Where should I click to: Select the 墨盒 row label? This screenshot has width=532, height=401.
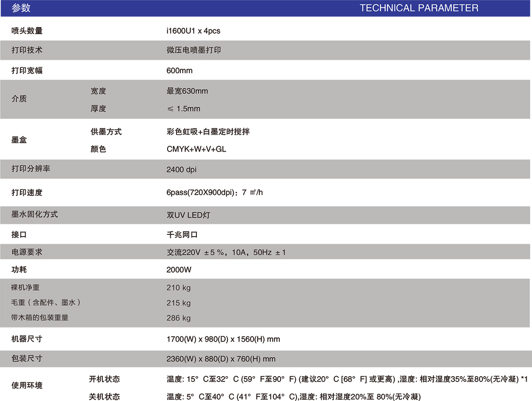[x=19, y=140]
